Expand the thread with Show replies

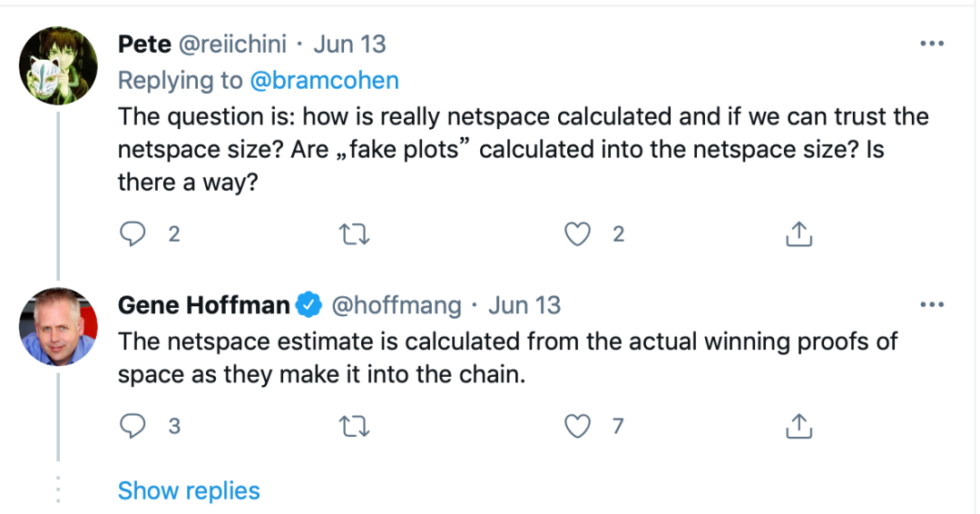(189, 491)
